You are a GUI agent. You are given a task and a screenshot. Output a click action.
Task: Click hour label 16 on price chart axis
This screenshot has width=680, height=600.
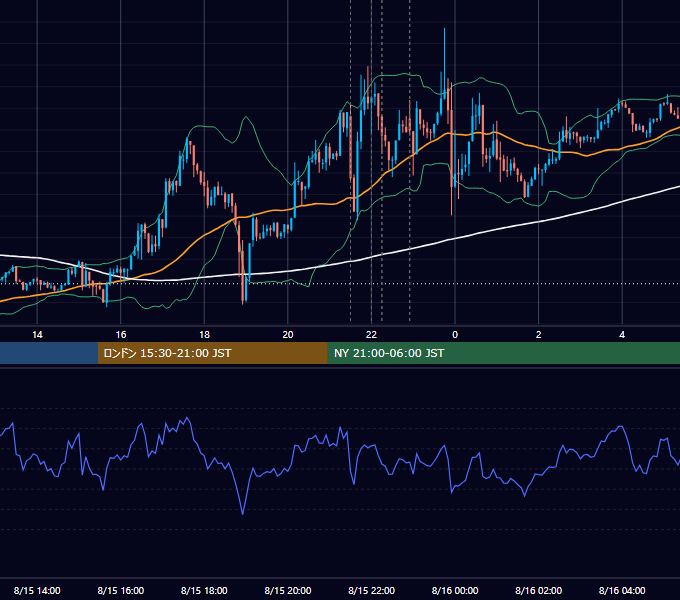tap(121, 335)
